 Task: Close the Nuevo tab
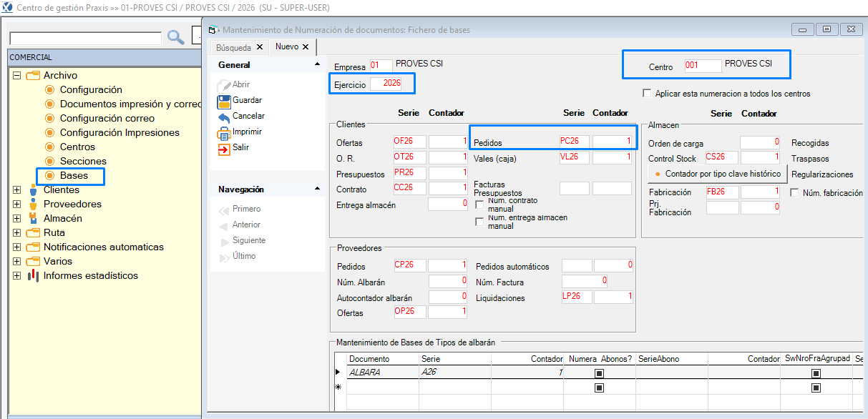[x=306, y=47]
